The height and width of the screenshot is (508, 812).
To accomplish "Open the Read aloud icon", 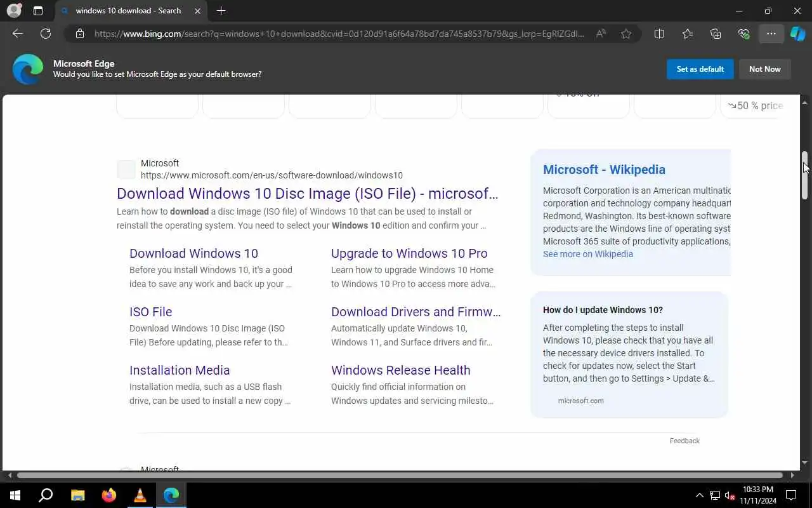I will 601,34.
